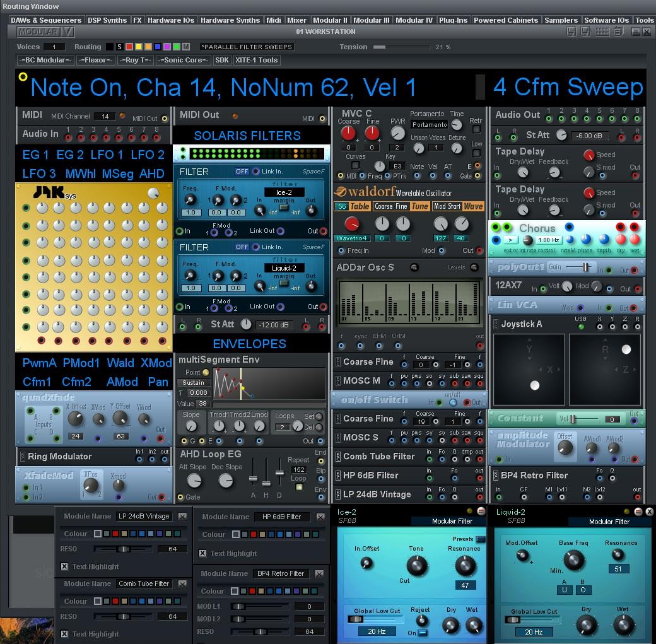Open the Chorus rate control mode selector
The image size is (656, 644).
[x=510, y=240]
